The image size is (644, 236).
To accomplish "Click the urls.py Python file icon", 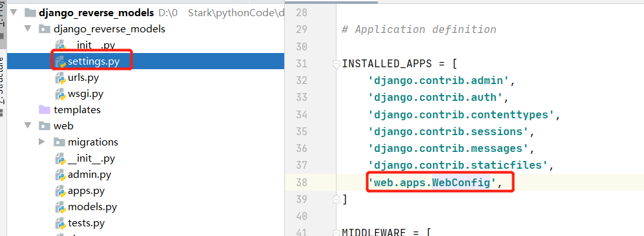I will 60,78.
